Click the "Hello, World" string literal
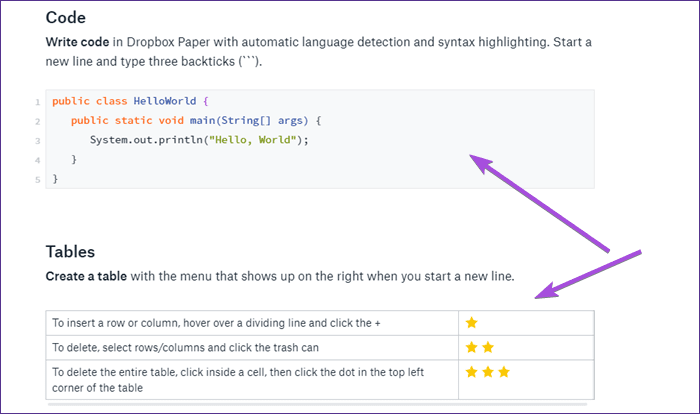 253,140
